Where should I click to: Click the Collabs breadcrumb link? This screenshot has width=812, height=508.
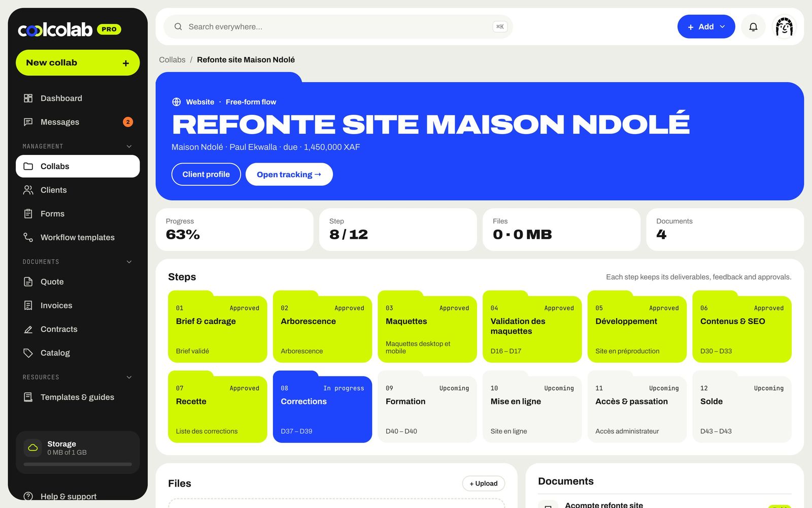(x=172, y=59)
